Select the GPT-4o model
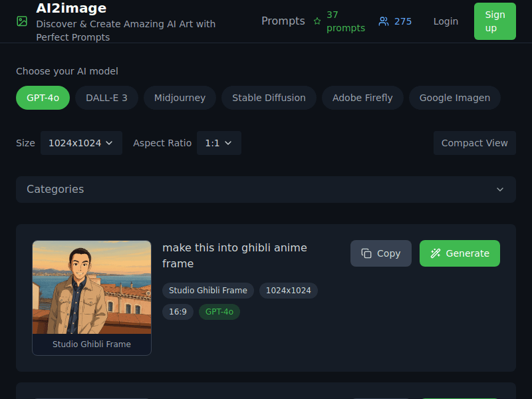 (43, 98)
